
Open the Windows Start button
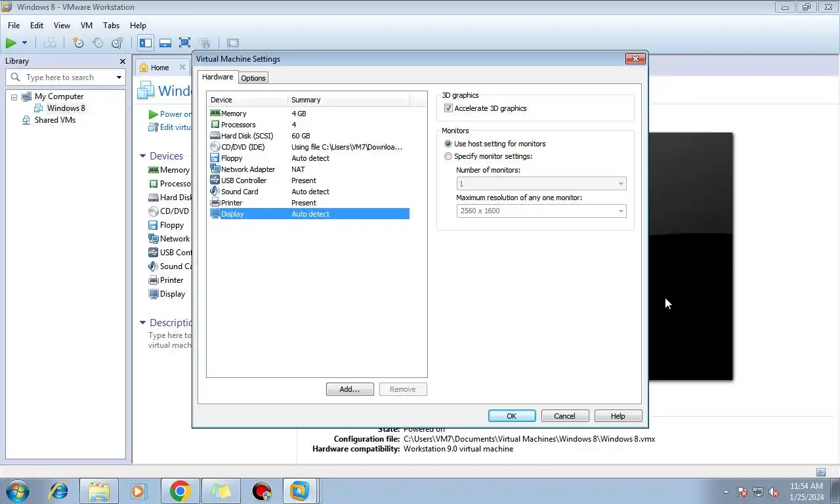point(18,491)
